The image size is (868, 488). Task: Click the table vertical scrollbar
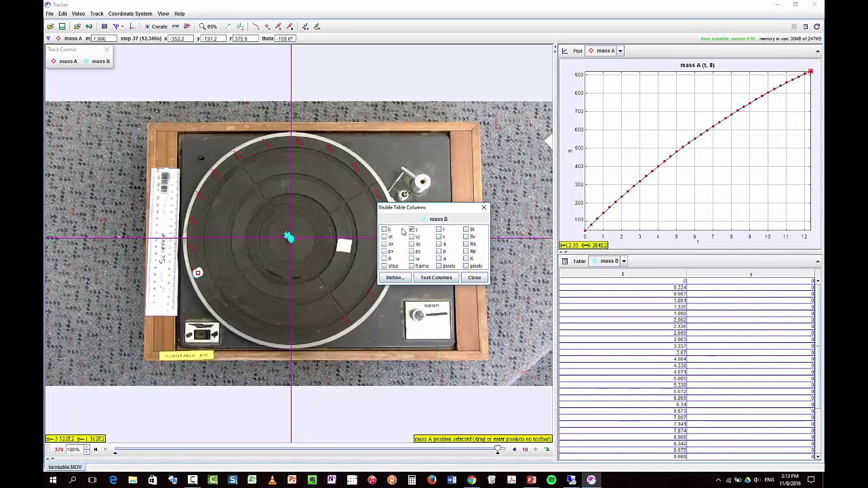click(x=818, y=369)
